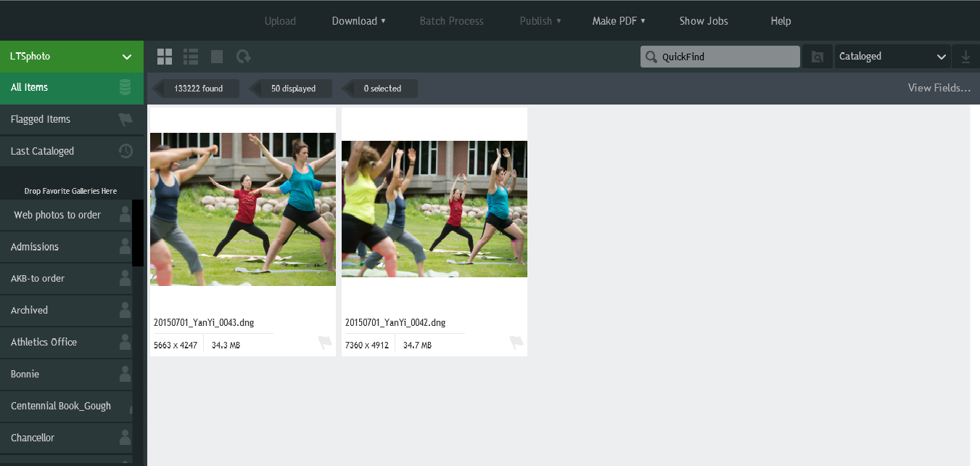Click the 0 selected badge
Image resolution: width=980 pixels, height=466 pixels.
(x=380, y=89)
